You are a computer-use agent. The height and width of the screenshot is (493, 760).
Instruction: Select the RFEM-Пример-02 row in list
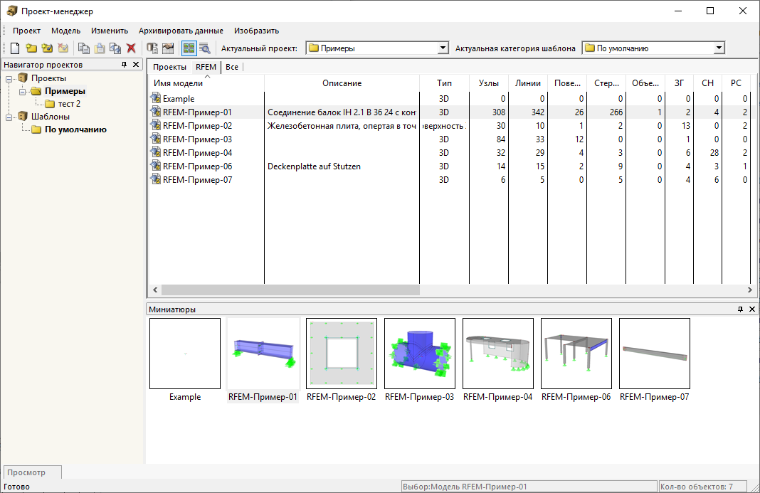(450, 126)
